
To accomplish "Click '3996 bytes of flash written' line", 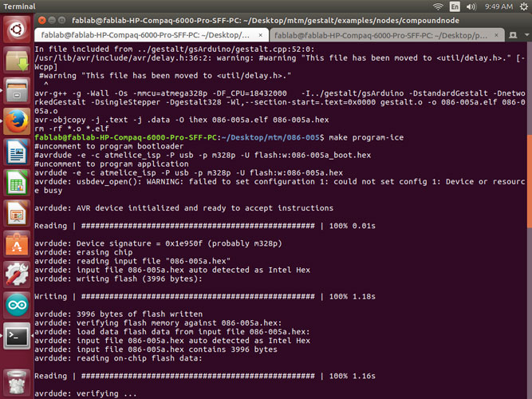I will click(x=118, y=314).
